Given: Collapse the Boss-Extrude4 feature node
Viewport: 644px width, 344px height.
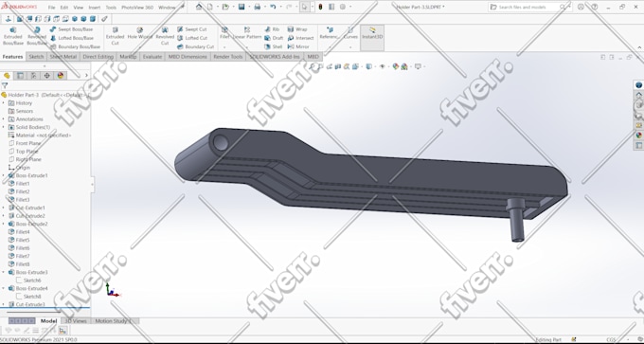Looking at the screenshot, I should [x=3, y=288].
